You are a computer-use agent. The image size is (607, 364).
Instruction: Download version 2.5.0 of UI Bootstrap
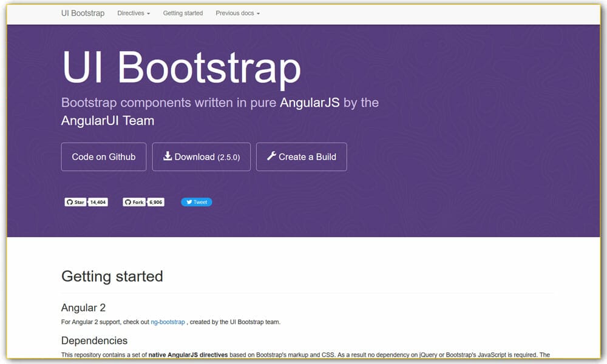click(x=201, y=156)
